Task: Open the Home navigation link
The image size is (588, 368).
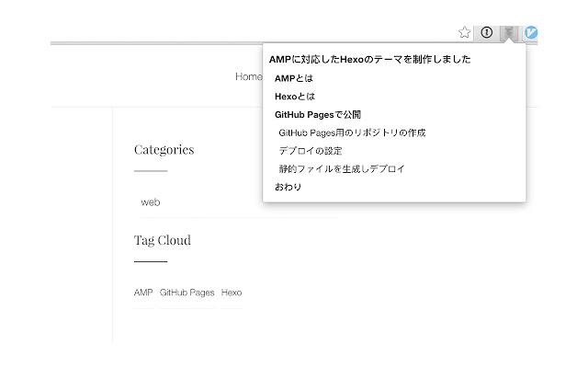Action: tap(249, 76)
